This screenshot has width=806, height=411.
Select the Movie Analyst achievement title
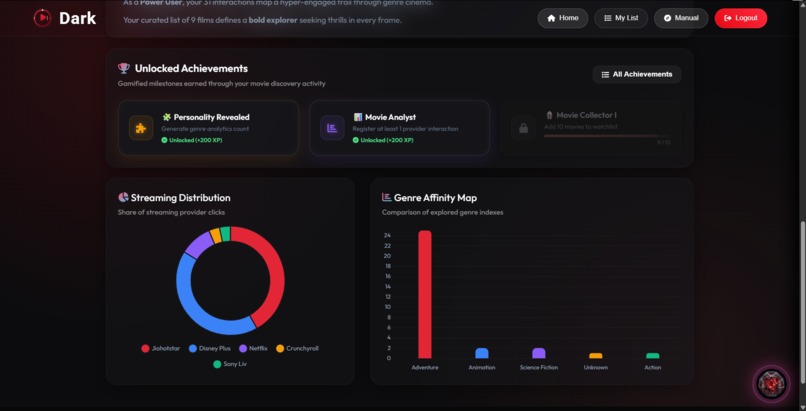[391, 117]
